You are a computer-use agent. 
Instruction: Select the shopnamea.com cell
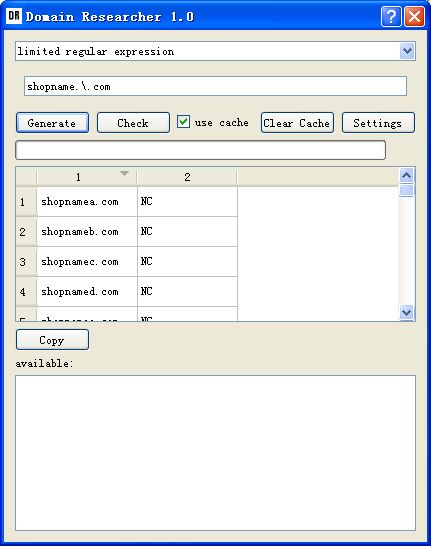(x=87, y=202)
